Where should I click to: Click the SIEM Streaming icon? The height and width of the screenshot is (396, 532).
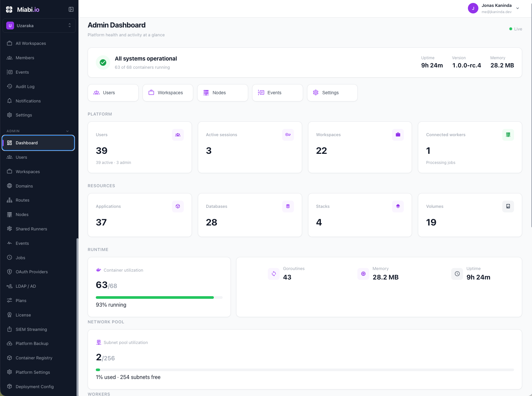pyautogui.click(x=9, y=329)
